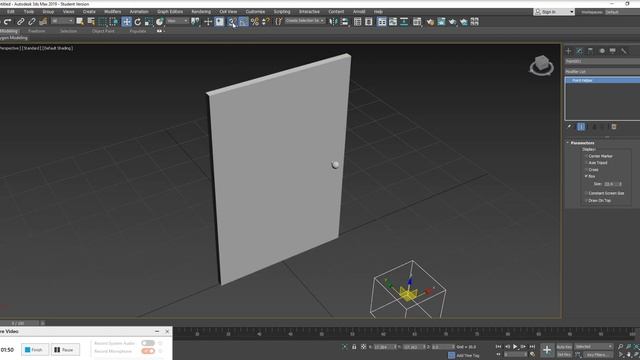Click the Use Pivot Point Center icon
Image resolution: width=640 pixels, height=360 pixels.
pos(196,21)
